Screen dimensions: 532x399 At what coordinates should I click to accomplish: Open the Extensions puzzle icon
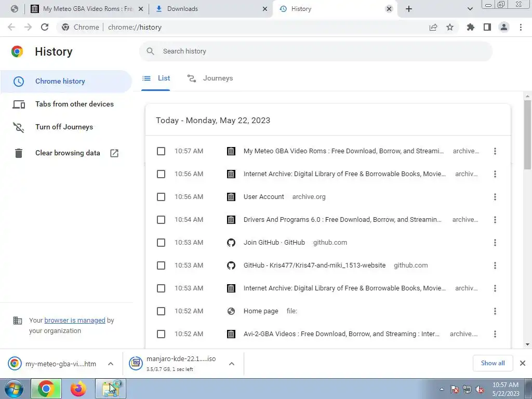471,27
